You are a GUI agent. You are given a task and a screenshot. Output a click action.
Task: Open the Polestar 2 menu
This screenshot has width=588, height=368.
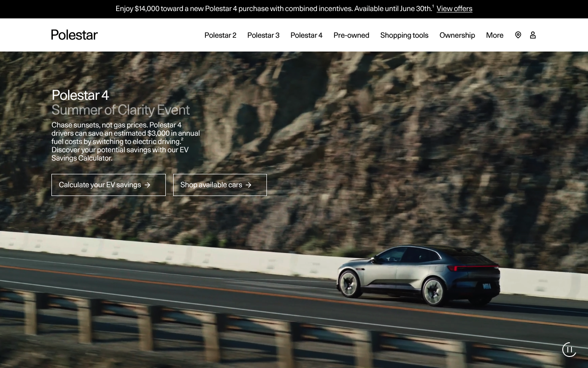tap(220, 35)
